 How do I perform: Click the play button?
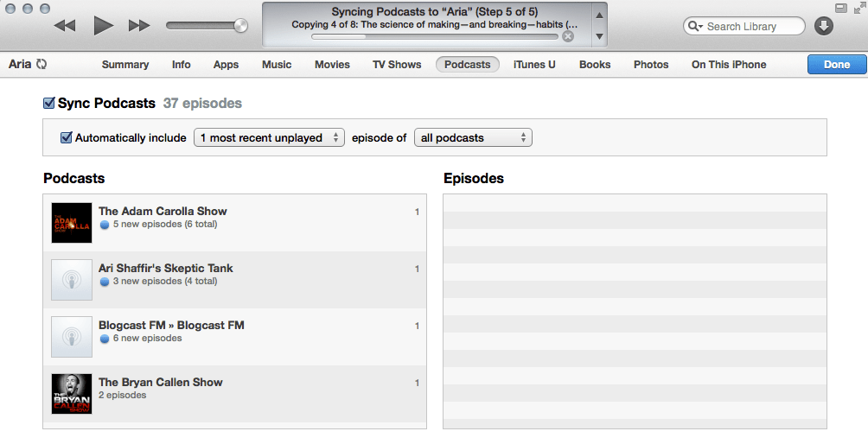tap(103, 25)
